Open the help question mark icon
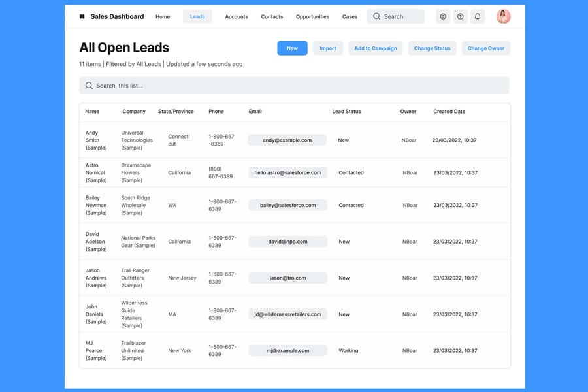The image size is (588, 392). (x=461, y=17)
